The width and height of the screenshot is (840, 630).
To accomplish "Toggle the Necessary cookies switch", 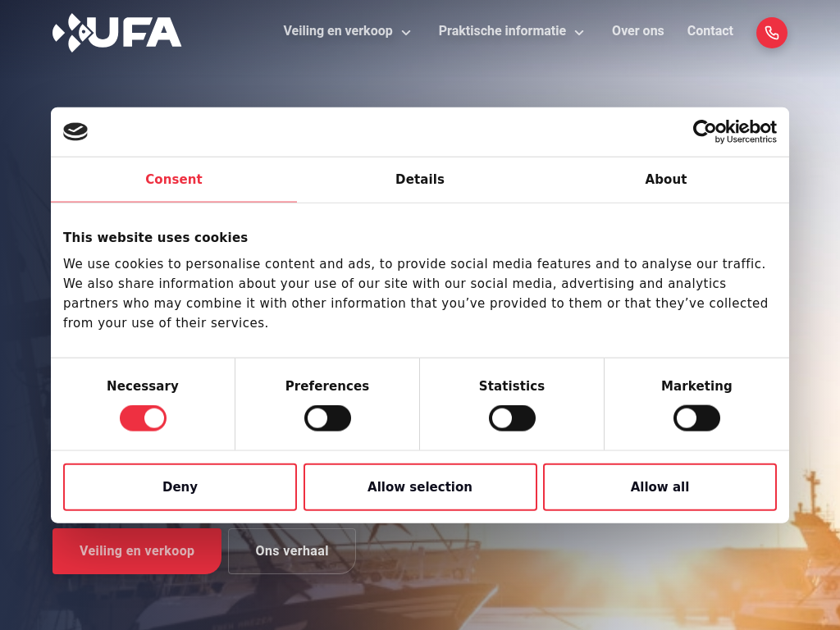I will click(x=143, y=418).
